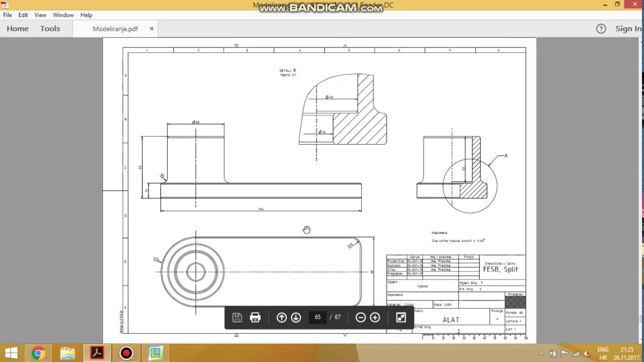Zoom out with the minus icon
Viewport: 644px width, 362px height.
click(360, 317)
